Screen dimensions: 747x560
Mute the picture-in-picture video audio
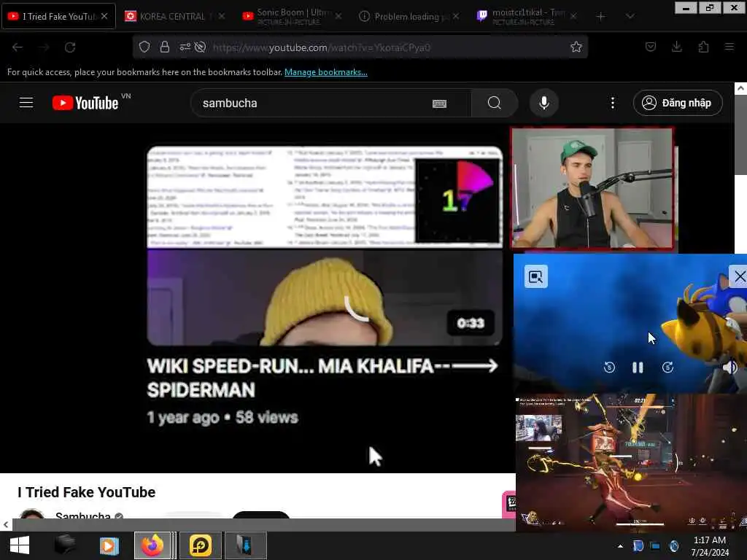tap(729, 367)
